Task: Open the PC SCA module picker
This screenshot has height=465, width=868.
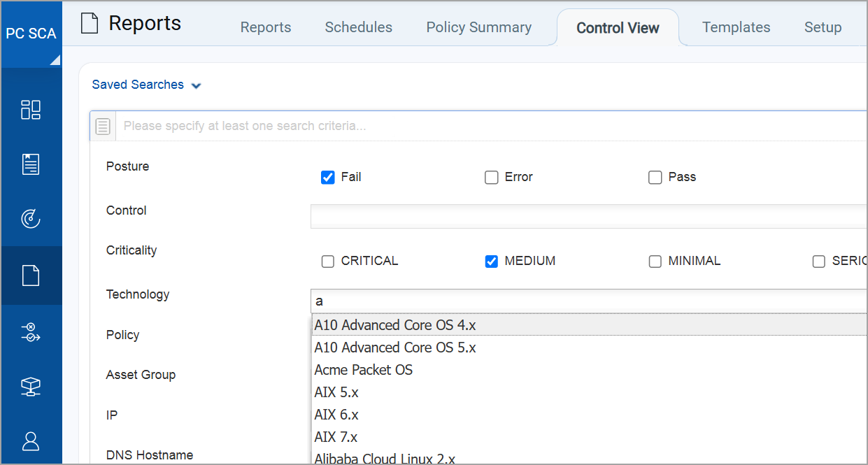Action: pos(31,34)
